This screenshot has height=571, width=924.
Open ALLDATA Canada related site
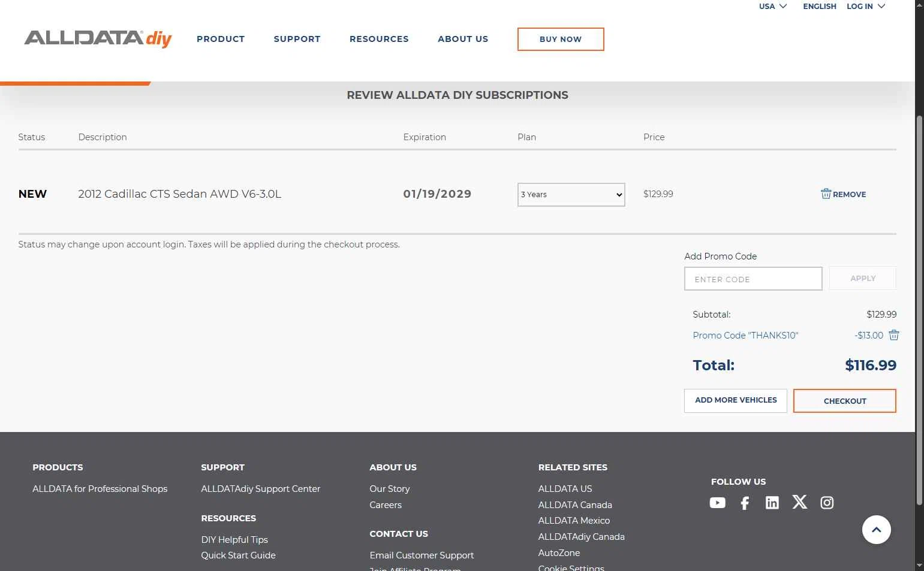tap(575, 505)
